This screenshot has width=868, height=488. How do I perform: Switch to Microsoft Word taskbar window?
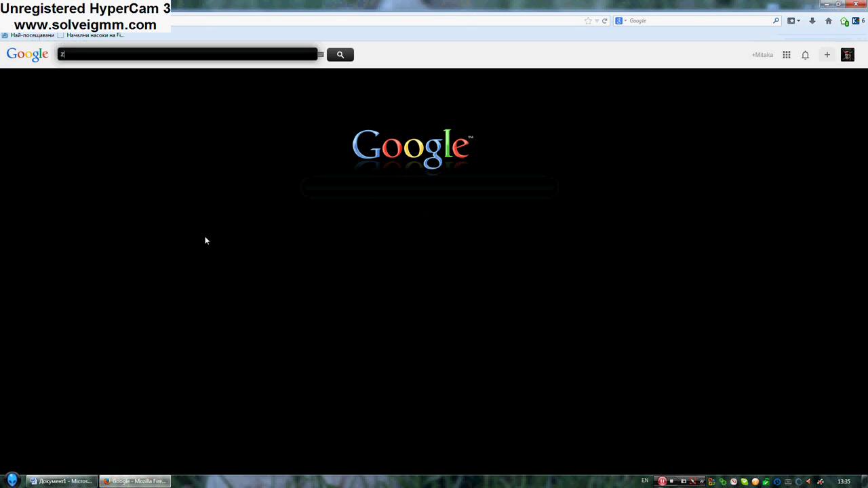pyautogui.click(x=61, y=481)
